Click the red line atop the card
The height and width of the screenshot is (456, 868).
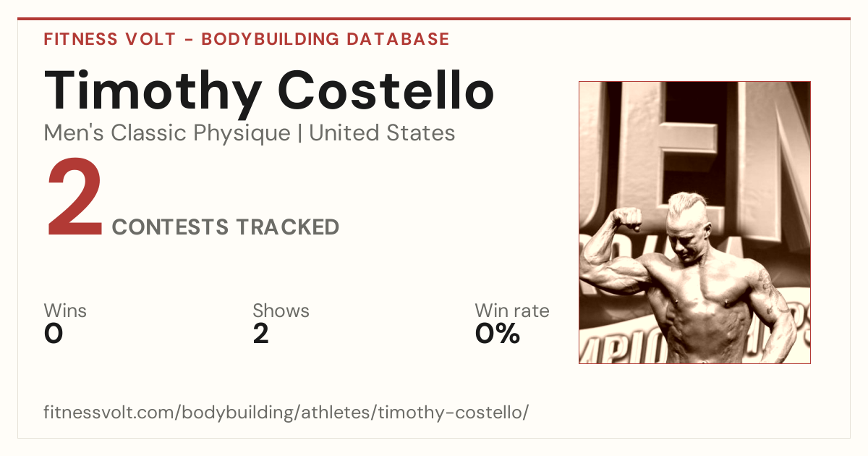coord(434,19)
